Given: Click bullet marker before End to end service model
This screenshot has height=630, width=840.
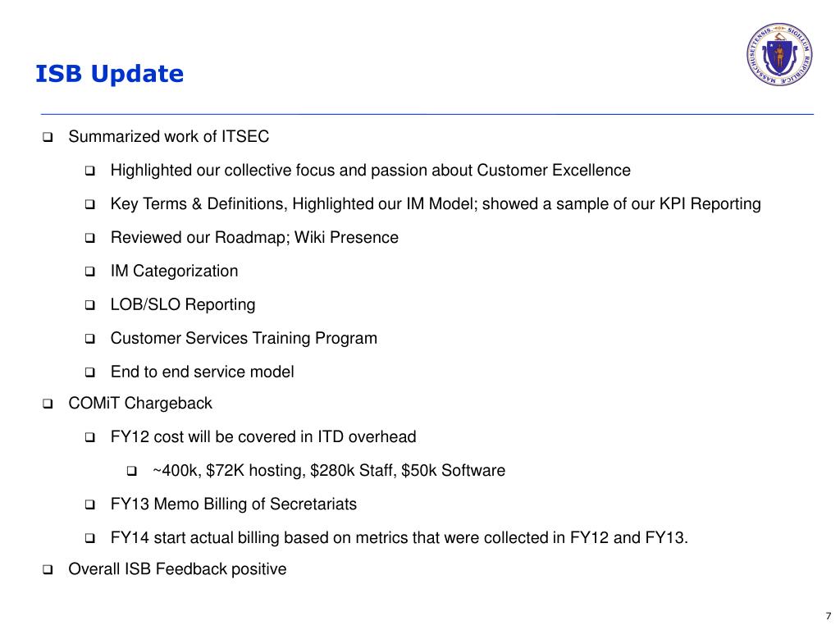Looking at the screenshot, I should (x=90, y=372).
